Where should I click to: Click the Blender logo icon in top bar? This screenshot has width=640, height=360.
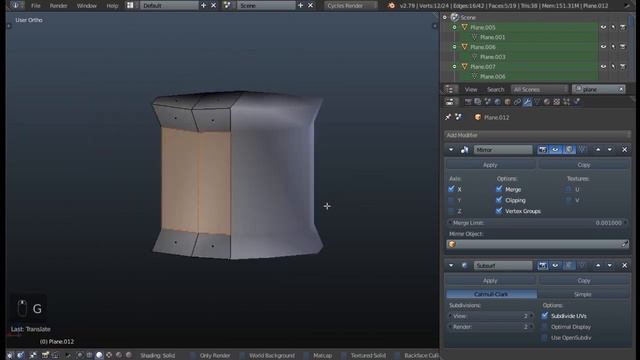tap(391, 5)
